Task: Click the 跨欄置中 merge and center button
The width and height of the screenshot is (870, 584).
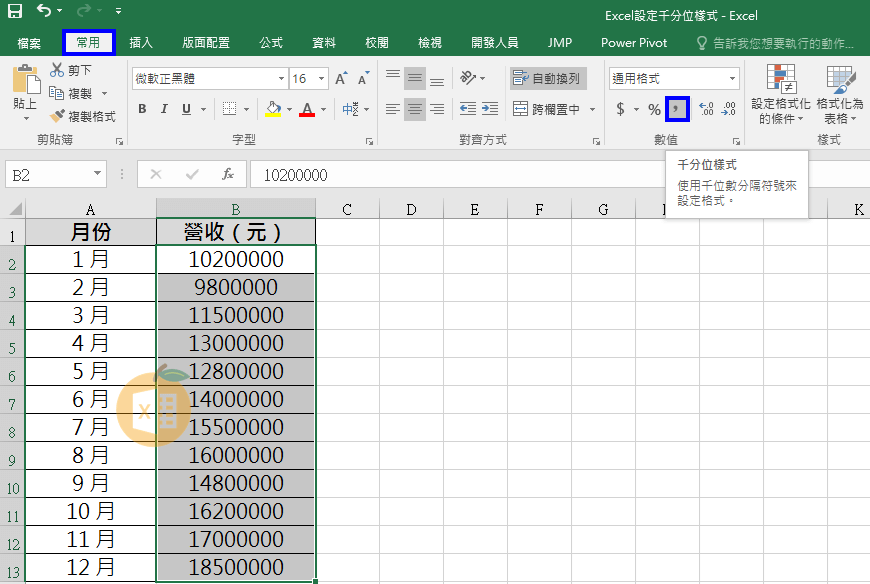Action: 546,109
